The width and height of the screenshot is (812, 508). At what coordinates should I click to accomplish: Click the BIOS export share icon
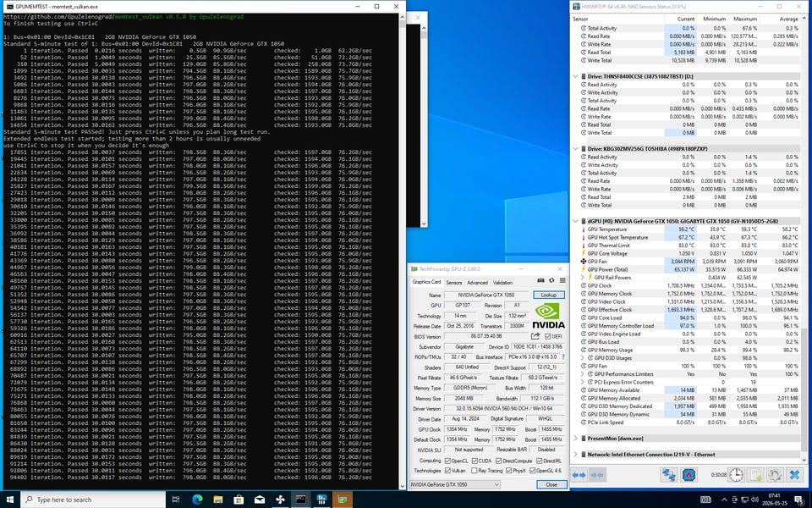click(x=535, y=336)
